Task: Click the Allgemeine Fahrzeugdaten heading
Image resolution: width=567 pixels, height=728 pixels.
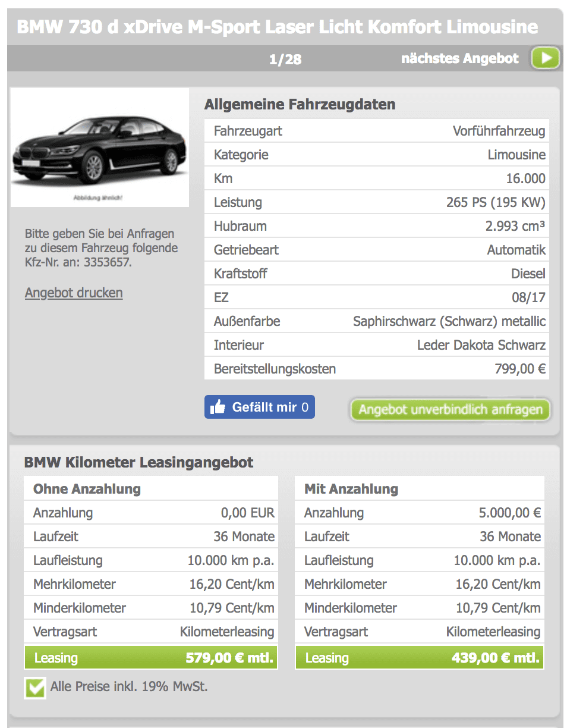Action: (x=300, y=105)
